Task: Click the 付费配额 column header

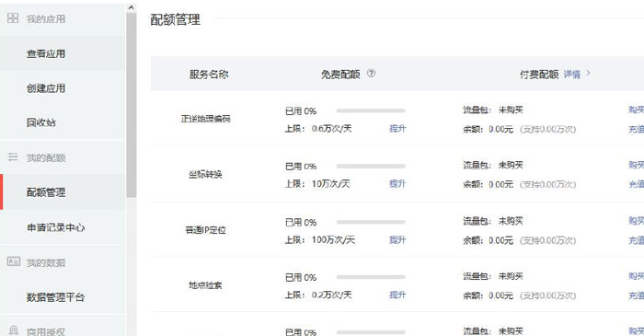Action: point(539,75)
